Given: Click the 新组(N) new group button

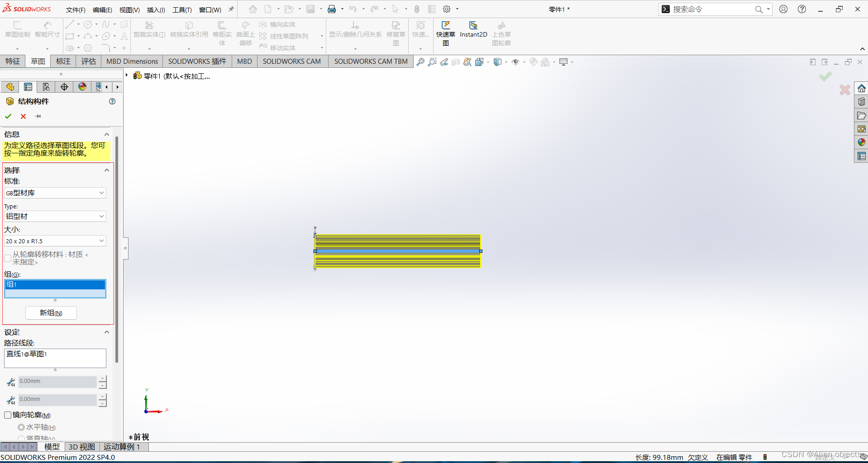Looking at the screenshot, I should tap(51, 312).
